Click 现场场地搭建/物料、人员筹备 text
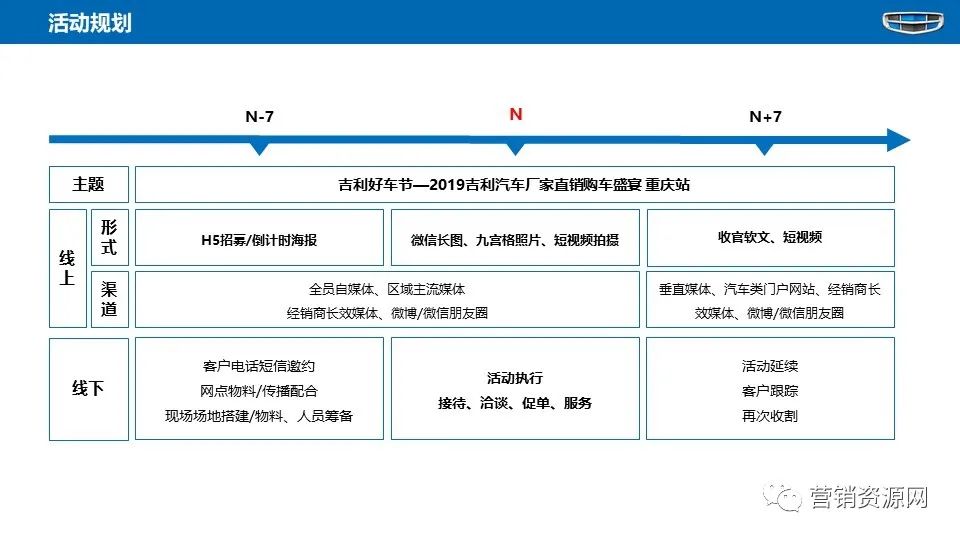The height and width of the screenshot is (540, 960). (x=259, y=416)
